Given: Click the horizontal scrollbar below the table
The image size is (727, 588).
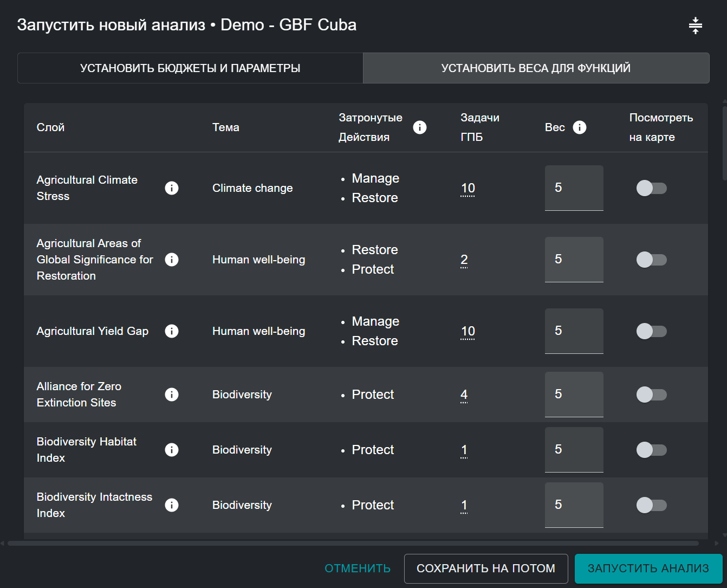Looking at the screenshot, I should pyautogui.click(x=352, y=543).
